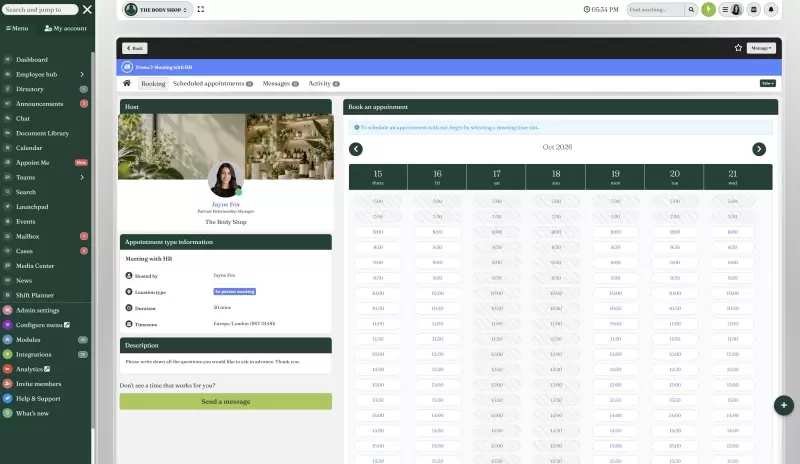
Task: Click the Analytics sidebar icon
Action: click(x=8, y=369)
